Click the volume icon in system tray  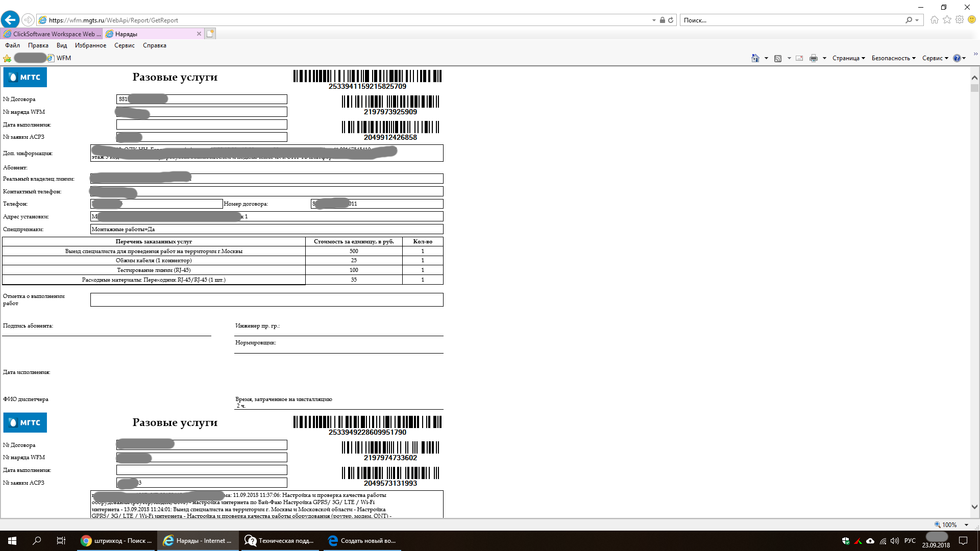(894, 541)
